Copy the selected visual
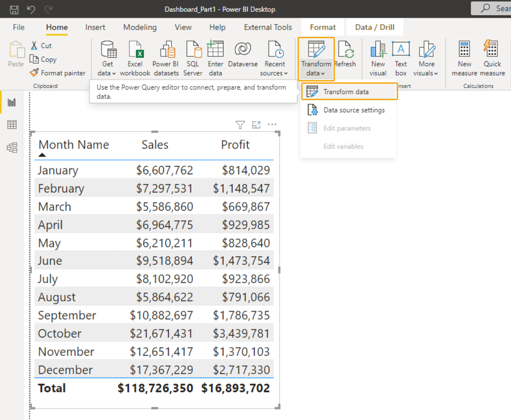The width and height of the screenshot is (511, 420). [x=43, y=59]
